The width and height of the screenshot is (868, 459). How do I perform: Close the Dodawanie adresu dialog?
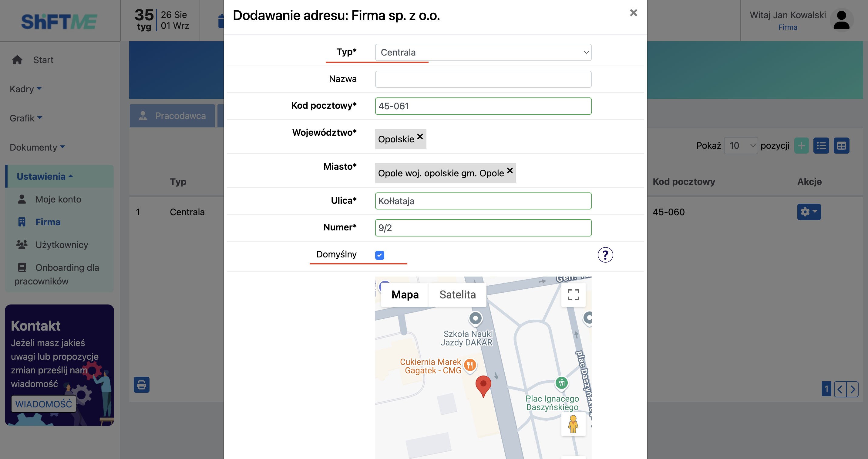pos(633,13)
